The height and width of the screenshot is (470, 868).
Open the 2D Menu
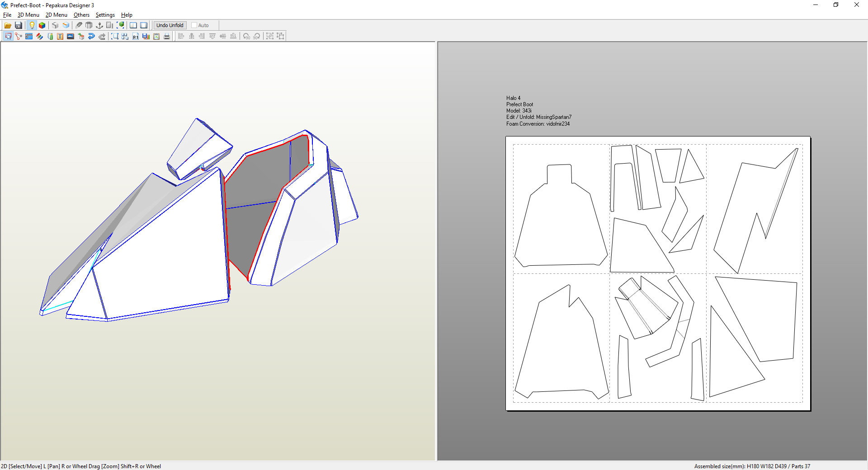click(x=57, y=15)
